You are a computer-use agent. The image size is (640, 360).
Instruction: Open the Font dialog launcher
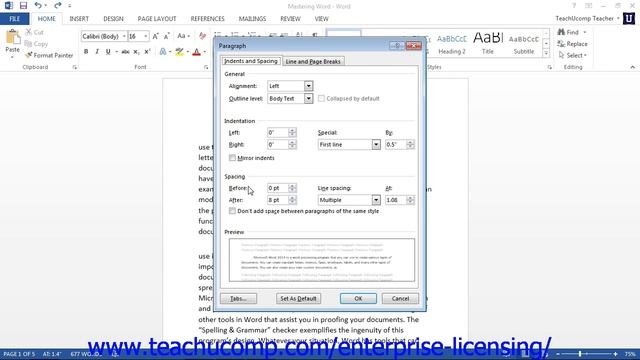(x=206, y=67)
